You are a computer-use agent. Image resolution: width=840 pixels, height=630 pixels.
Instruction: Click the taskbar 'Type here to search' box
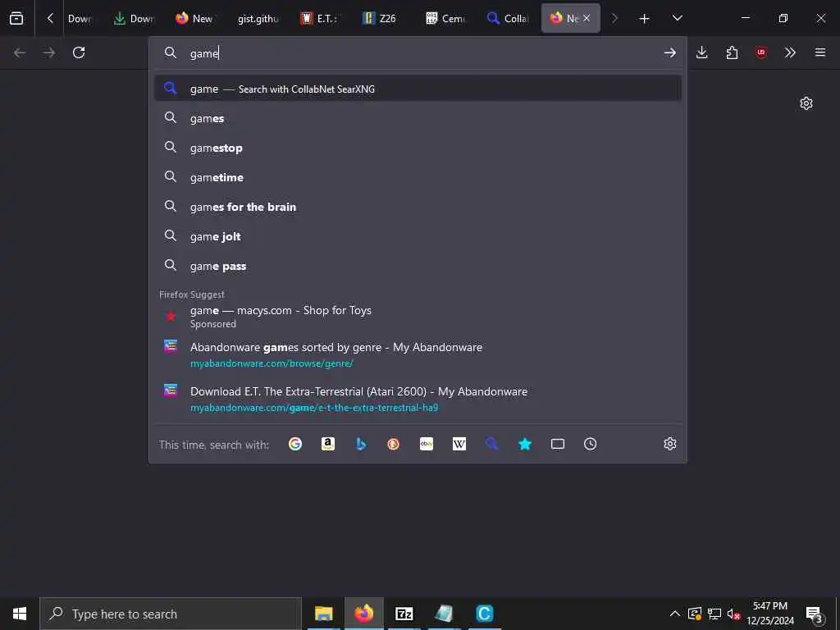171,614
